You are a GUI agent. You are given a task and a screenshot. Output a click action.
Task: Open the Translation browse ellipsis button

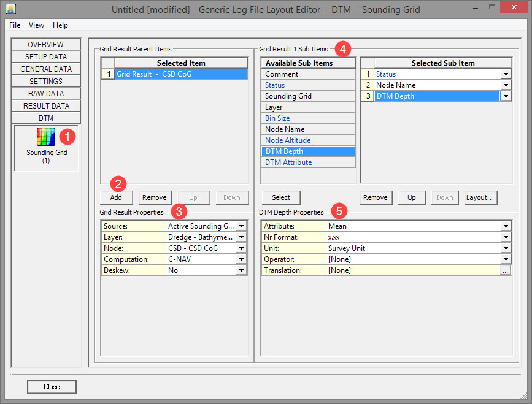pyautogui.click(x=505, y=270)
